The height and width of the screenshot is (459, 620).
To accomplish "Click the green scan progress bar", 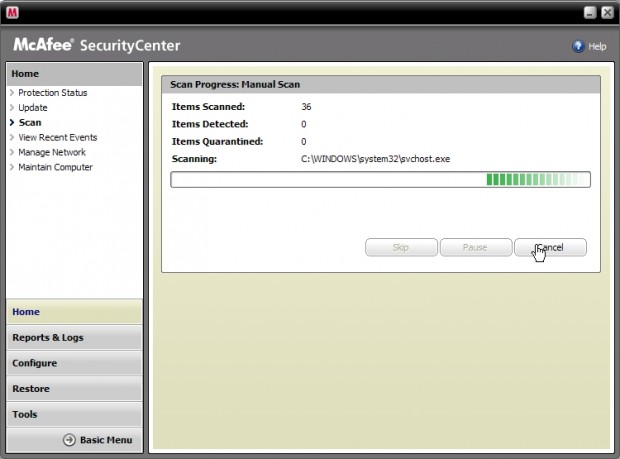I will click(x=380, y=179).
